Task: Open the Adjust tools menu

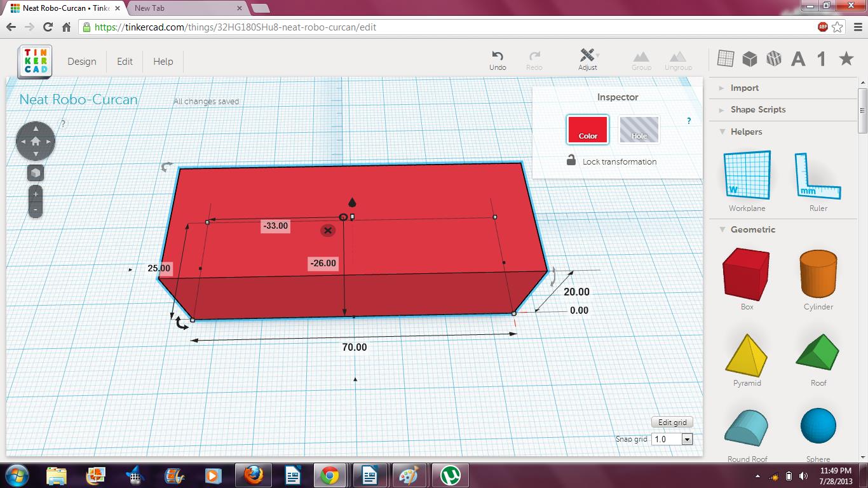Action: pyautogui.click(x=588, y=60)
